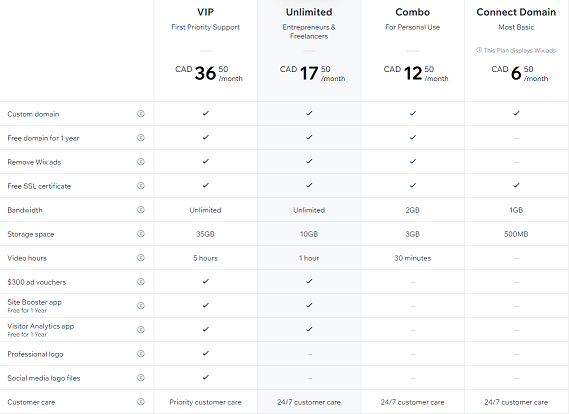Click info icon for $300 ad vouchers

tap(141, 282)
